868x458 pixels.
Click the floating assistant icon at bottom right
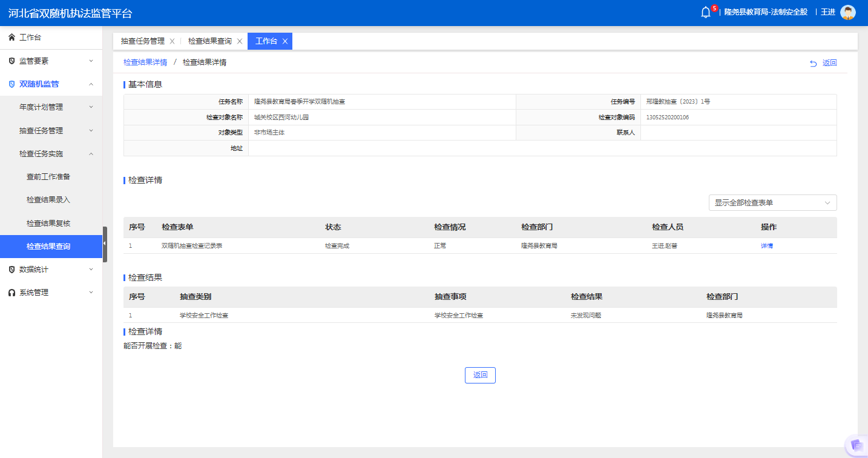click(x=856, y=445)
